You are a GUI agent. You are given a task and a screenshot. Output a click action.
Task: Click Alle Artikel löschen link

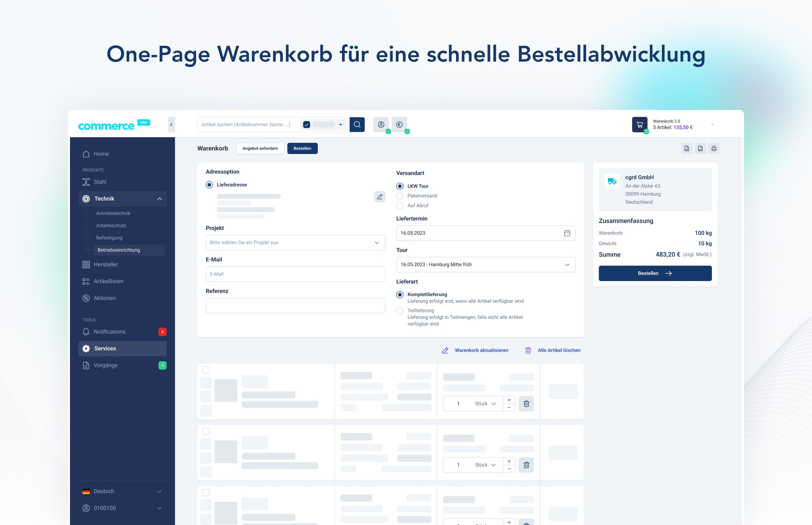(559, 350)
